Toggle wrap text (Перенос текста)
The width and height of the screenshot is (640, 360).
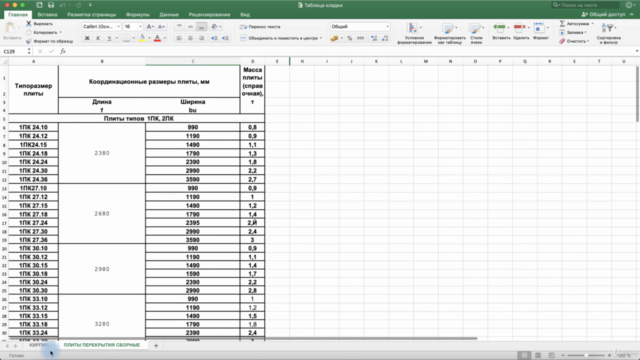[x=260, y=27]
